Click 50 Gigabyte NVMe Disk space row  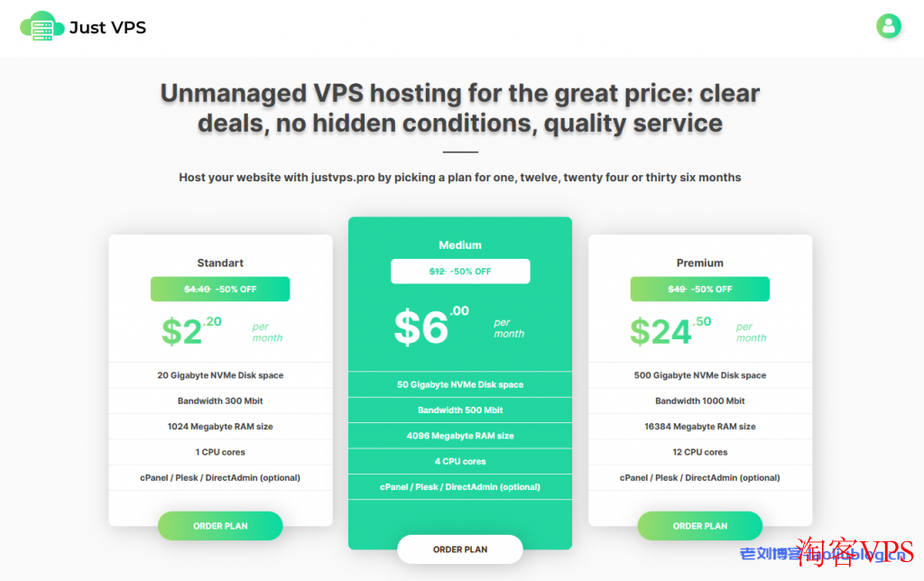click(x=460, y=384)
